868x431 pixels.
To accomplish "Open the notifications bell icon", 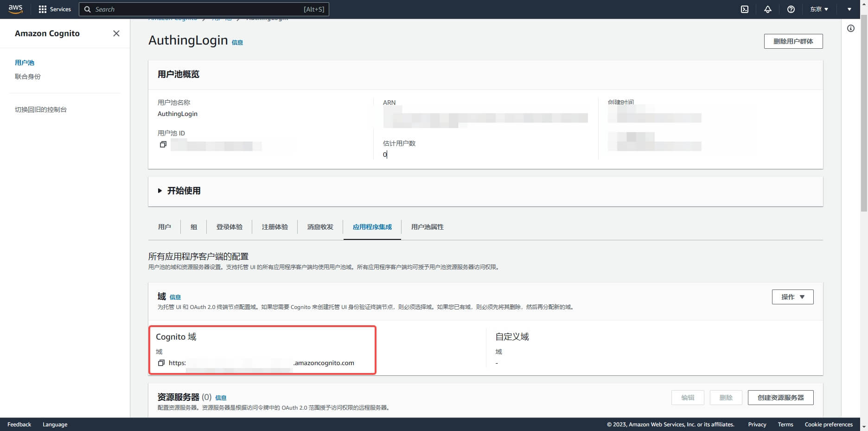I will coord(768,9).
